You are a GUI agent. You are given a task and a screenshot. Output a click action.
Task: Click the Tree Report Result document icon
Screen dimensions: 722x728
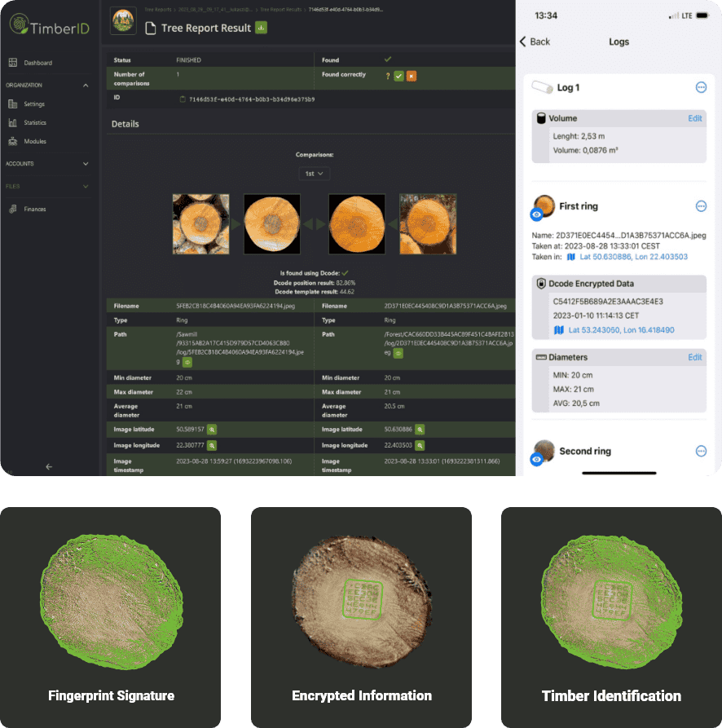pos(150,29)
